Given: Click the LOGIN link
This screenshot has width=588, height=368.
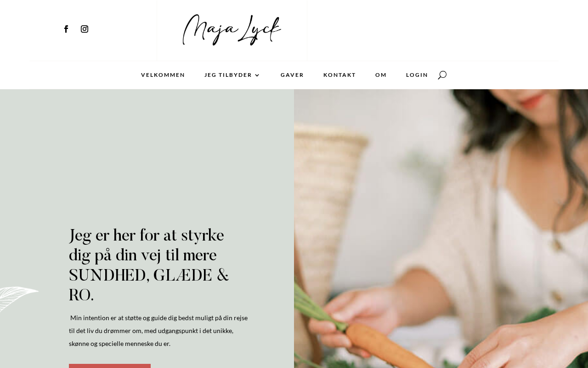Looking at the screenshot, I should (417, 75).
